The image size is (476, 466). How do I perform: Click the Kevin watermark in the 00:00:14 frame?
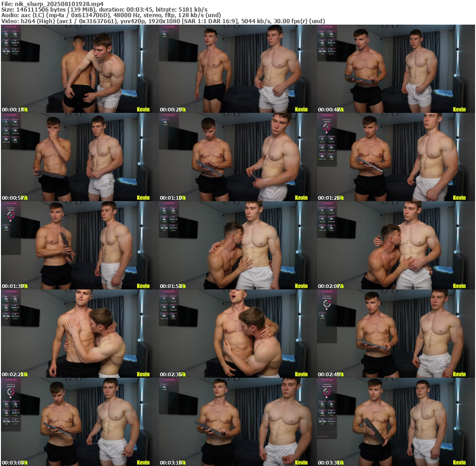(x=143, y=110)
